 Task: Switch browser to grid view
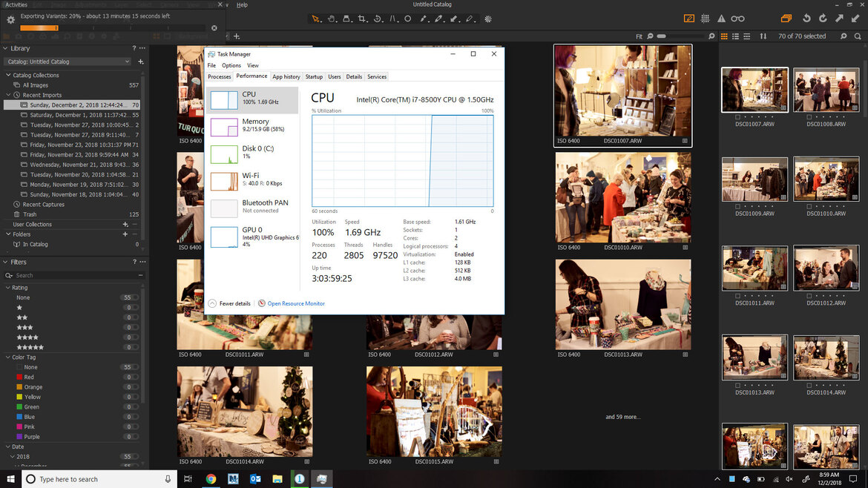tap(724, 36)
